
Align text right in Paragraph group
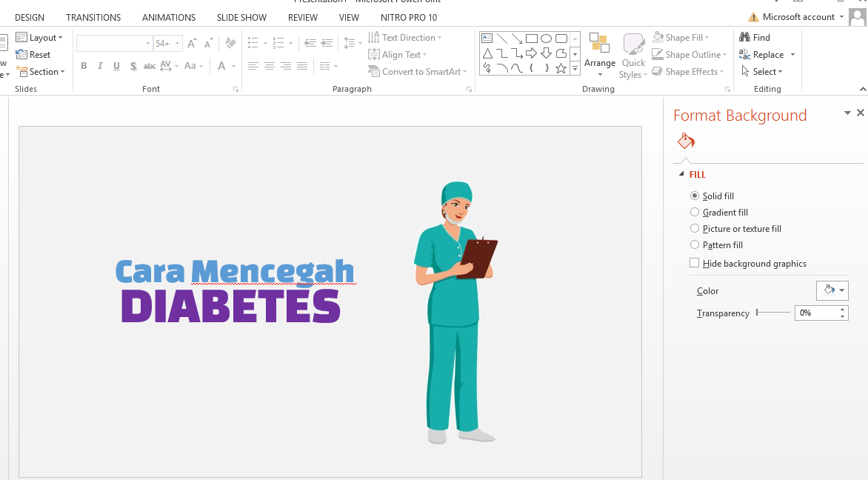coord(286,66)
